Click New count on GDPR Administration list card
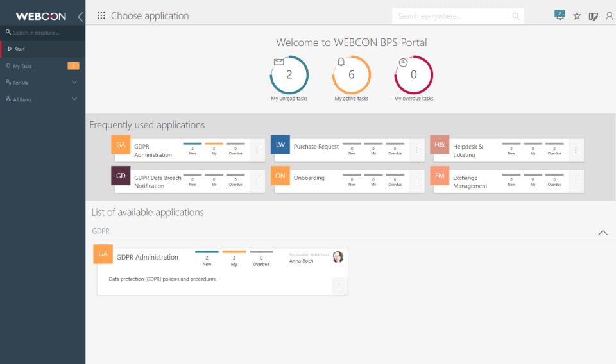This screenshot has width=616, height=364. pos(207,259)
